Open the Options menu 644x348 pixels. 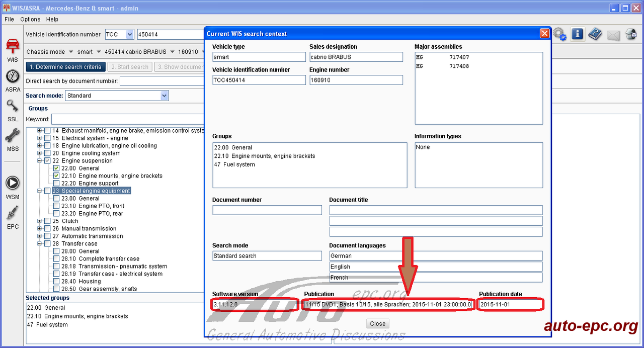click(x=30, y=19)
